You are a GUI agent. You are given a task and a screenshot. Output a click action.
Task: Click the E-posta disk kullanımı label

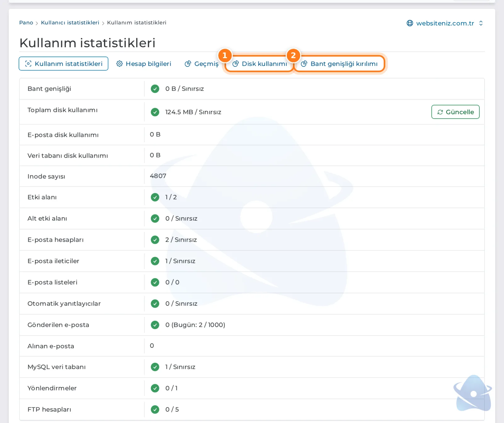tap(63, 135)
